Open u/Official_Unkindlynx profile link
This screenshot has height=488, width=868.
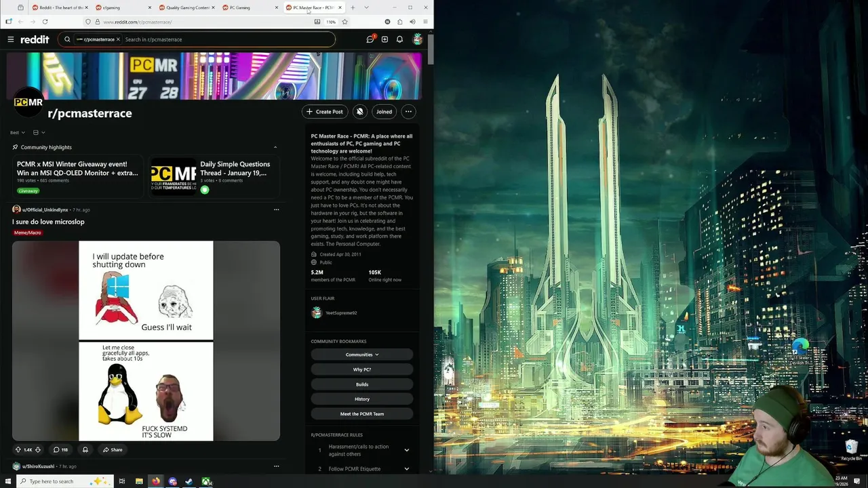click(x=45, y=209)
